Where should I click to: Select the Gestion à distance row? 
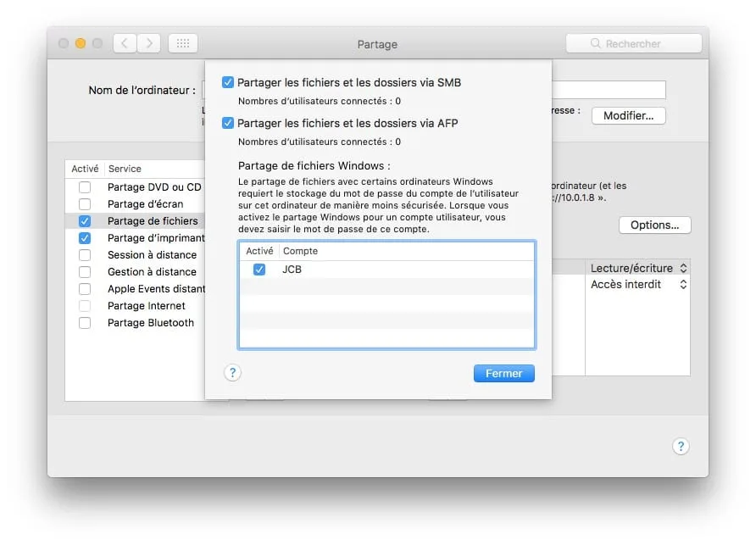coord(135,271)
